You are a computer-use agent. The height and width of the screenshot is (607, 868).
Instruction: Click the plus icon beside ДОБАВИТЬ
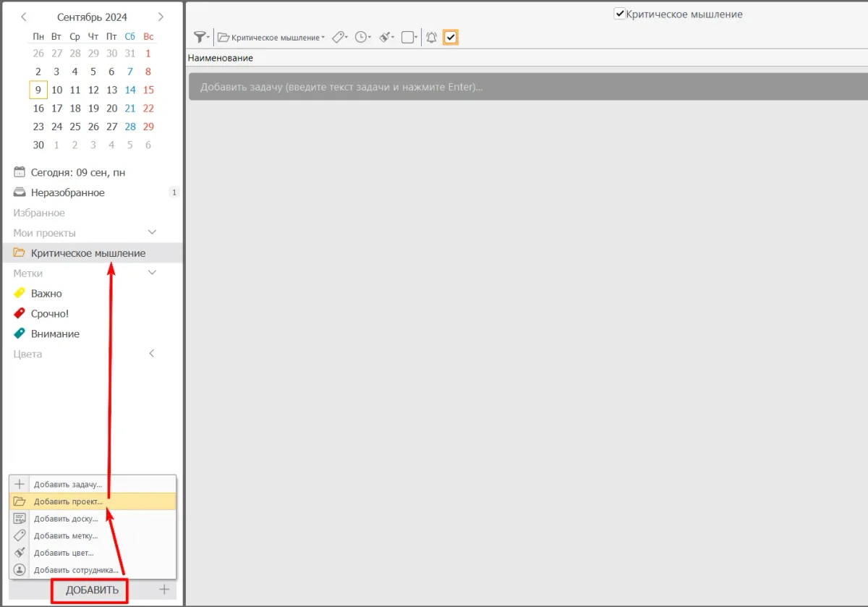[x=164, y=590]
